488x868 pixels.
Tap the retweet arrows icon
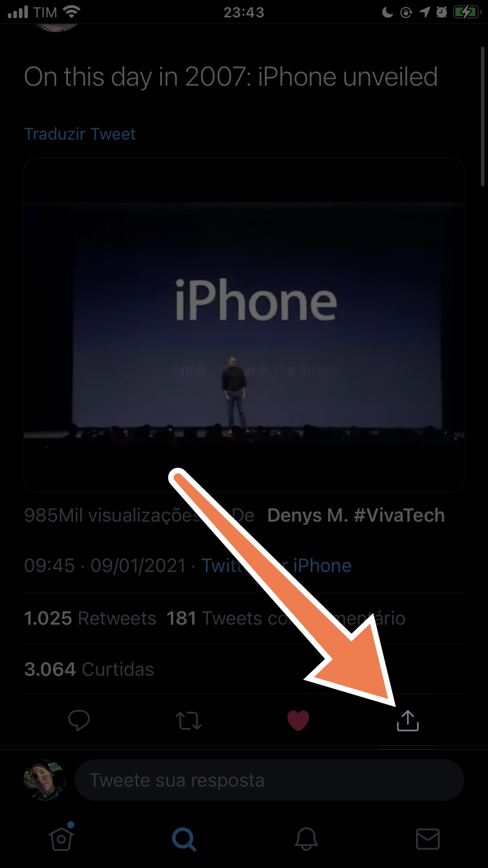188,721
